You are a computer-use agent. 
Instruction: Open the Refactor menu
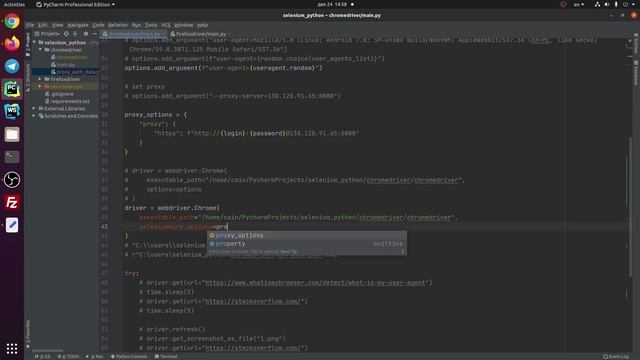click(x=118, y=25)
